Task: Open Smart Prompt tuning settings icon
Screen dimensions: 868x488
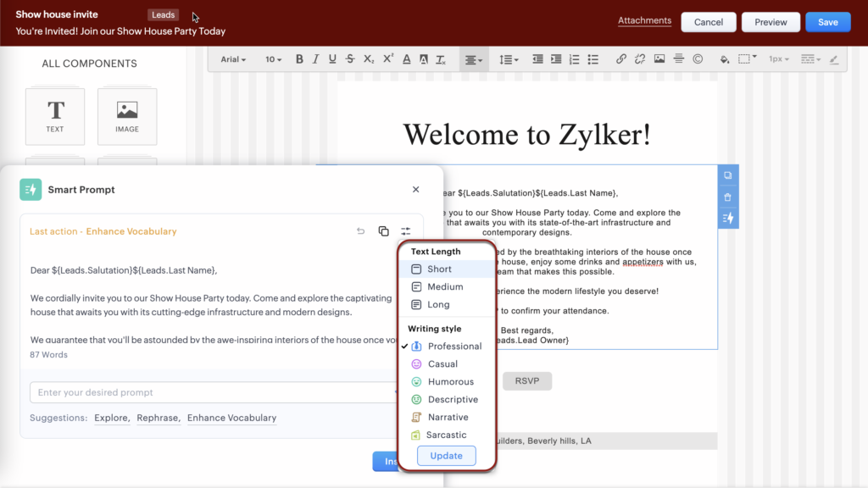Action: [406, 231]
